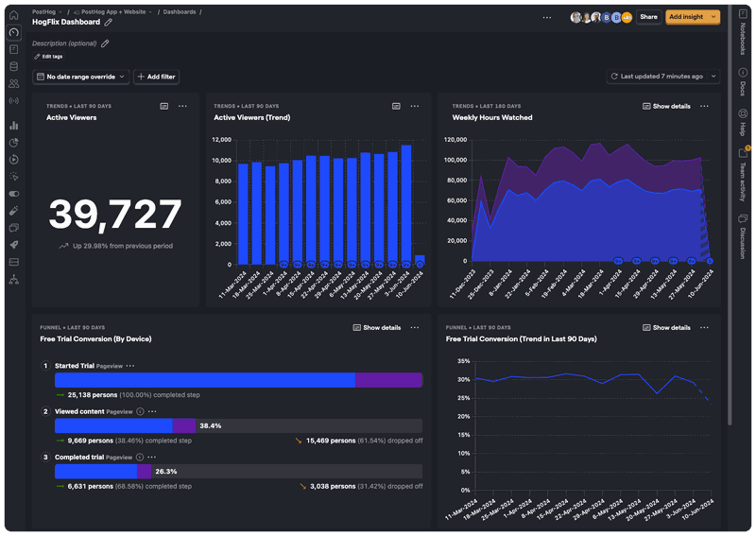Viewport: 756px width, 536px height.
Task: Open Feature flags toggle icon in sidebar
Action: (x=13, y=193)
